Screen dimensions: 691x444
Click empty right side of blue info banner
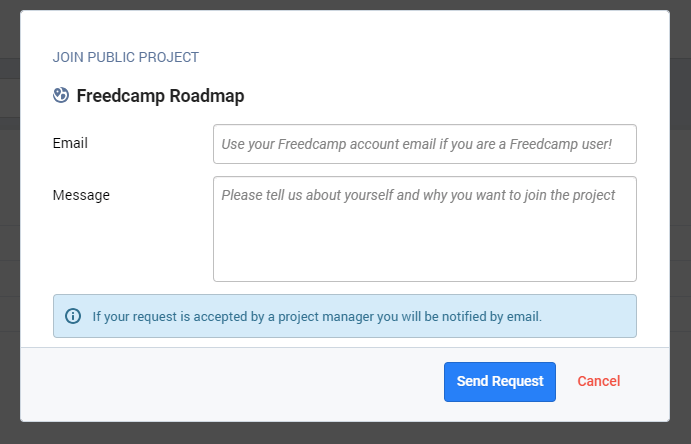pos(590,316)
